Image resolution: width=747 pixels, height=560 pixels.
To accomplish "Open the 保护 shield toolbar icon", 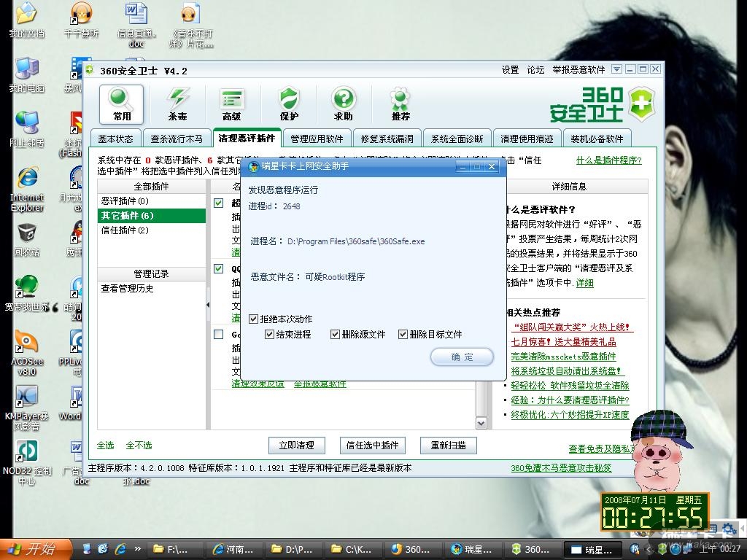I will point(289,104).
